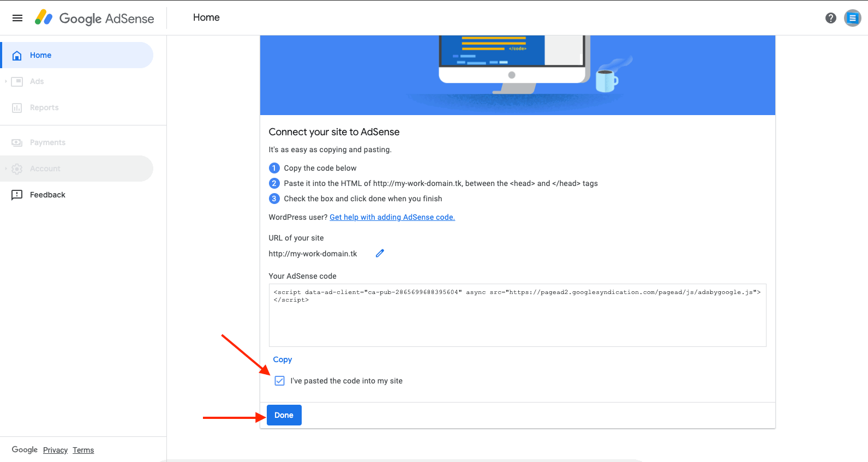
Task: Click the Google AdSense logo
Action: point(94,18)
